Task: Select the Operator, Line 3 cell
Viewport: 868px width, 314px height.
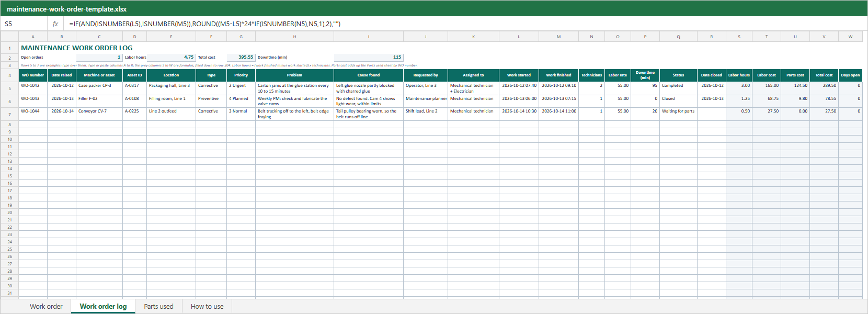Action: [x=426, y=88]
